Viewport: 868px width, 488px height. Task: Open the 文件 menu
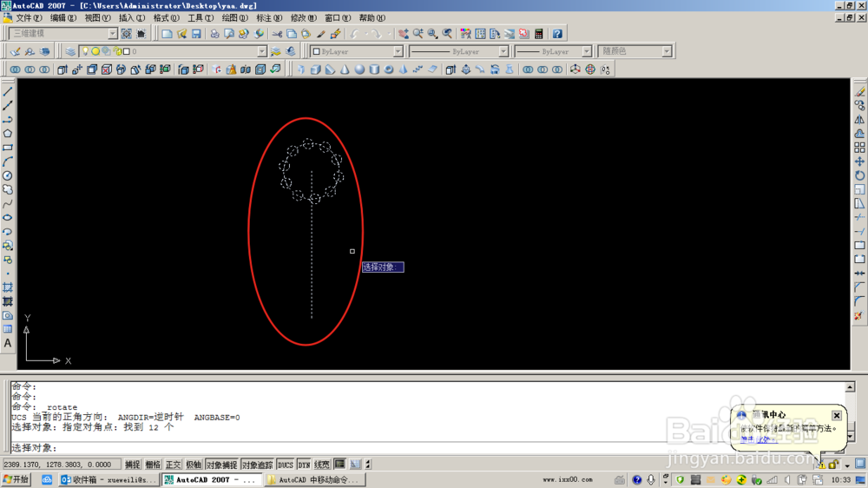[29, 18]
